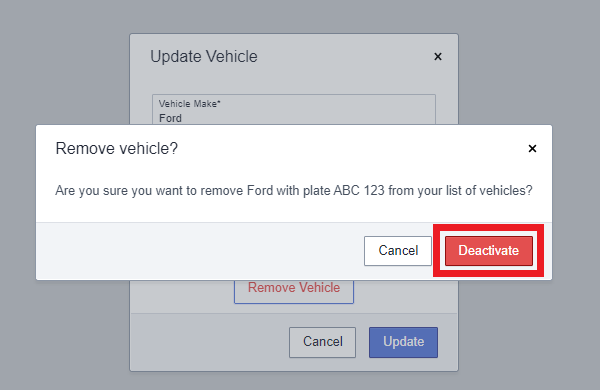Viewport: 600px width, 390px height.
Task: Cancel the Remove vehicle confirmation dialog
Action: coord(398,251)
